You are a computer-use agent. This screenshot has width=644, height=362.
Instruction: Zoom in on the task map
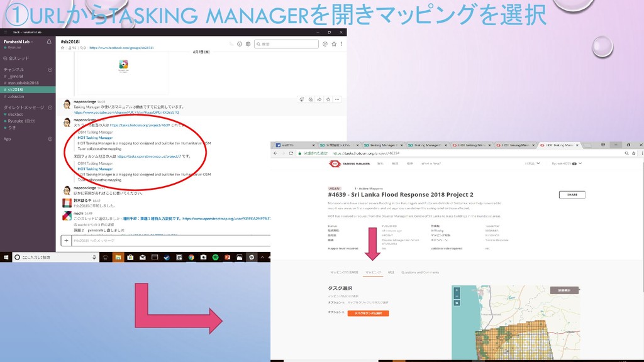click(x=457, y=290)
